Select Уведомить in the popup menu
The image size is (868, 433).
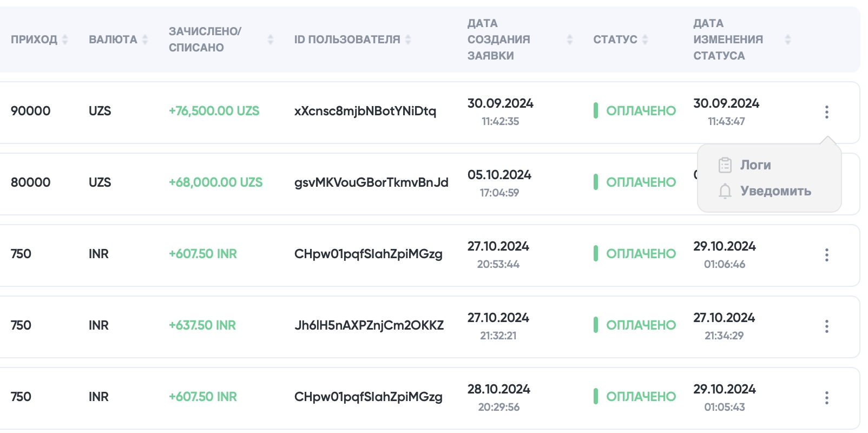click(x=775, y=191)
